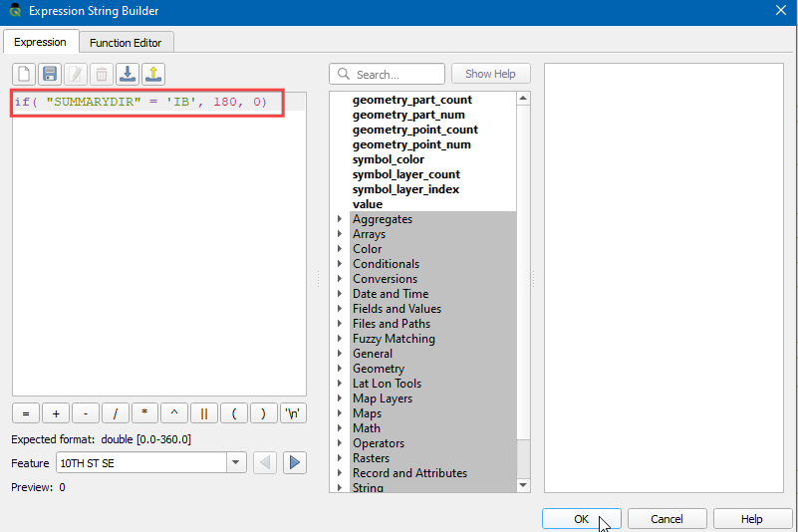Select the Expression tab
798x532 pixels.
click(40, 43)
